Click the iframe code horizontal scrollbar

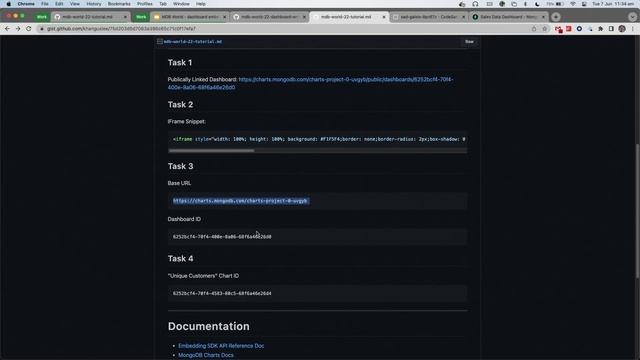[211, 151]
